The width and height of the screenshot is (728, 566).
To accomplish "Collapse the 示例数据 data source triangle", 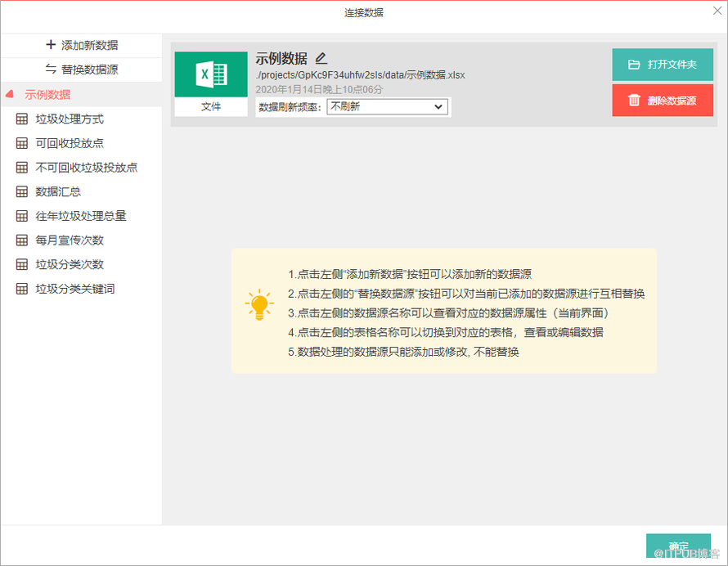I will [10, 94].
